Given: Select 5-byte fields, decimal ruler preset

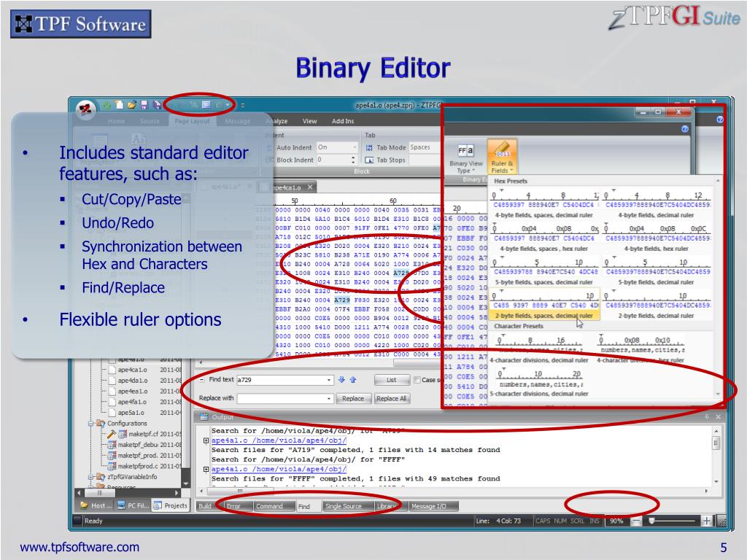Looking at the screenshot, I should (x=656, y=273).
